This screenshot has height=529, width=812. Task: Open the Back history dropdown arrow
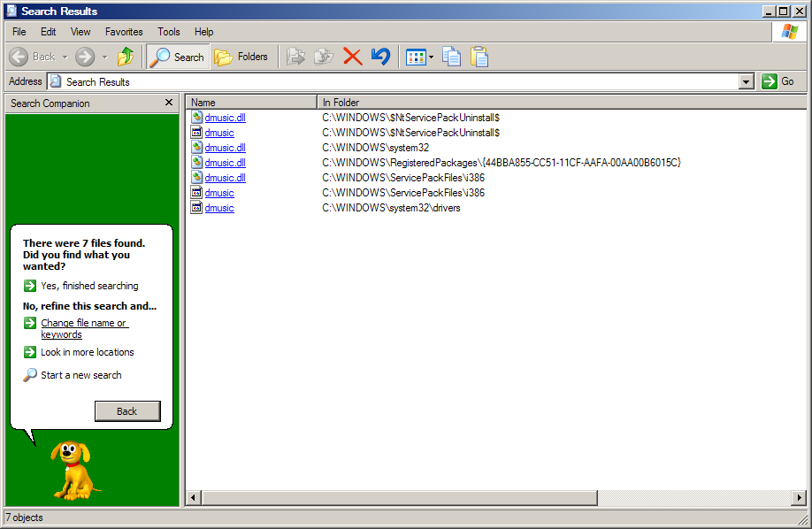point(65,57)
